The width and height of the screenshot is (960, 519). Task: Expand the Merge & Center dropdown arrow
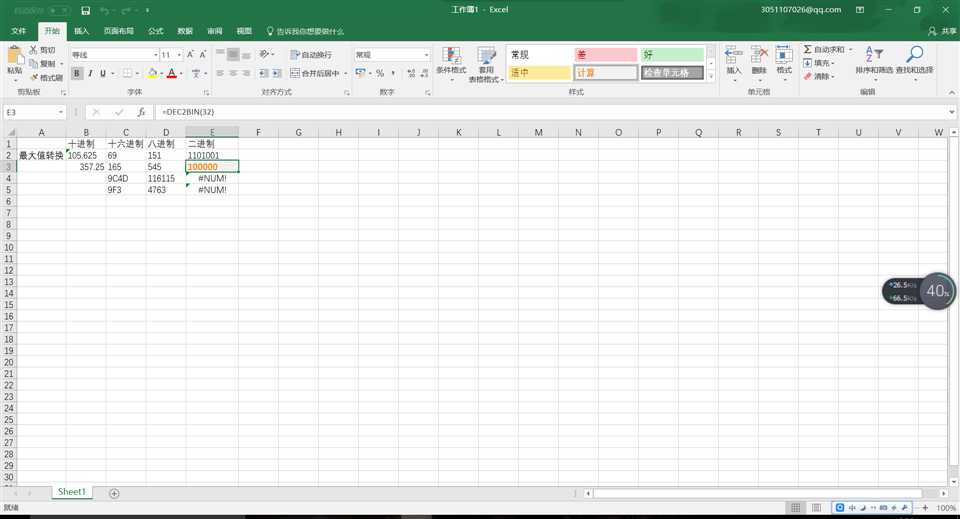click(345, 73)
